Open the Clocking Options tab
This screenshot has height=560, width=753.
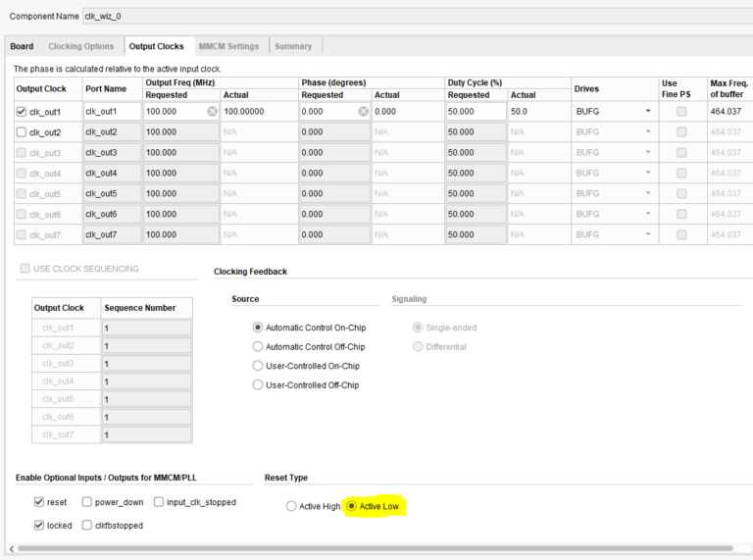pos(80,46)
